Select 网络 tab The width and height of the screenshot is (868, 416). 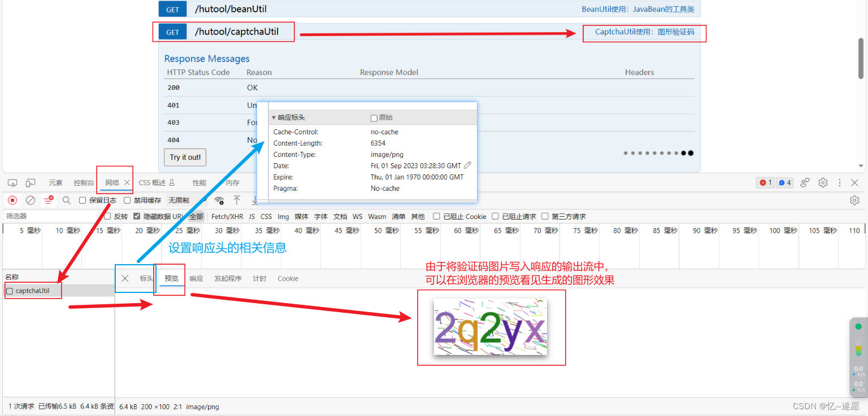[112, 183]
